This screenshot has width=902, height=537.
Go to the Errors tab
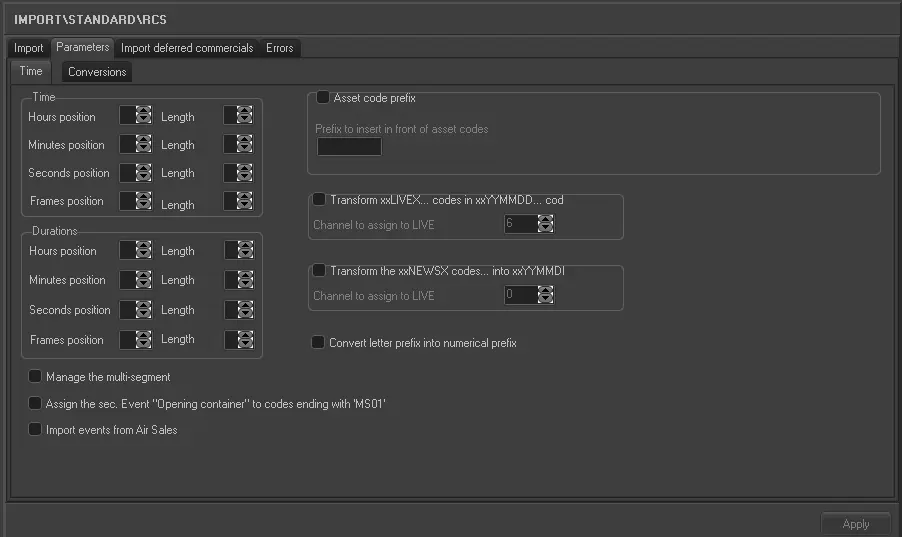point(280,48)
